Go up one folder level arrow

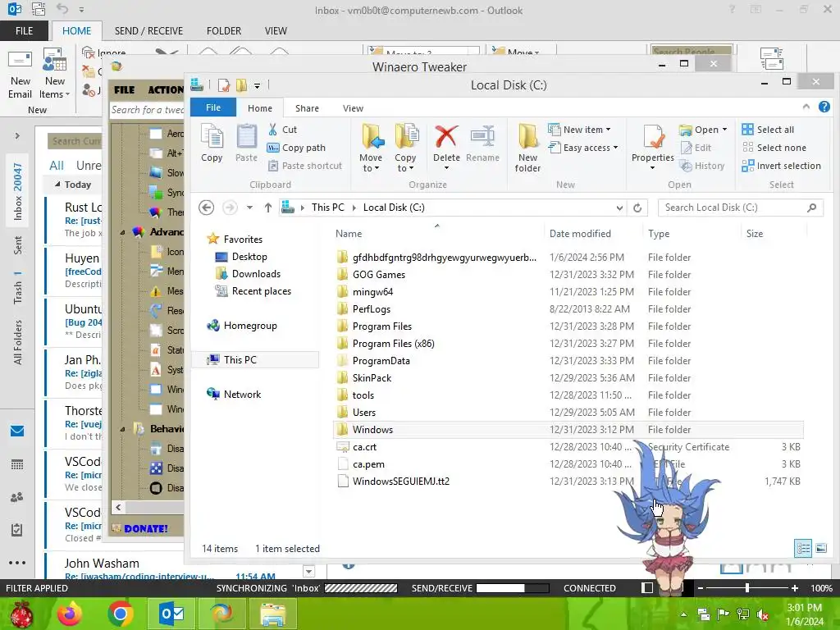click(268, 208)
